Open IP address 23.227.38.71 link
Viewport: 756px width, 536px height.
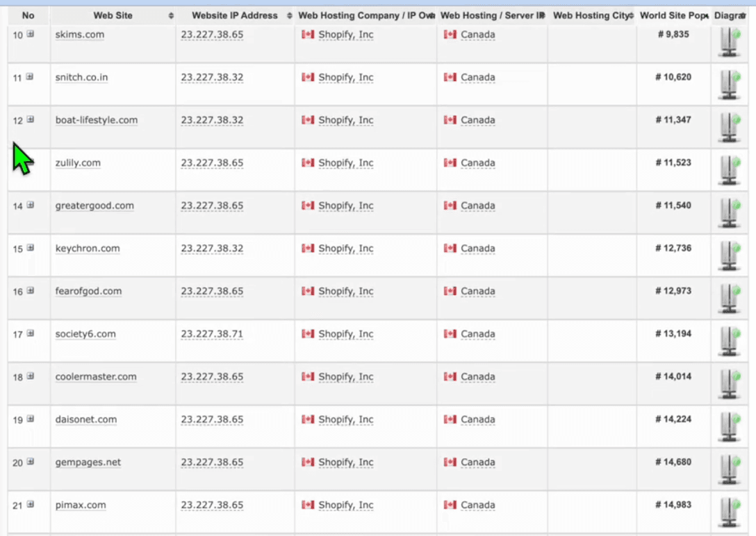(x=212, y=334)
